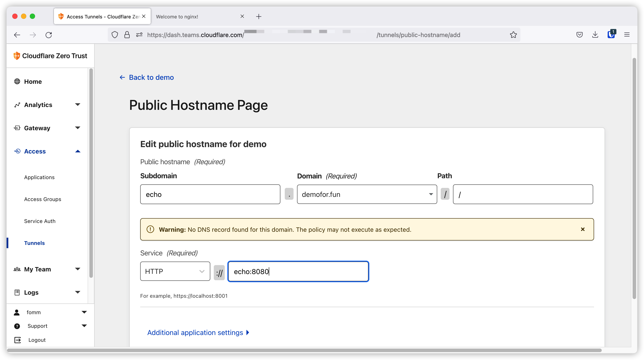Viewport: 644px width, 360px height.
Task: Dismiss the DNS warning banner
Action: [x=582, y=229]
